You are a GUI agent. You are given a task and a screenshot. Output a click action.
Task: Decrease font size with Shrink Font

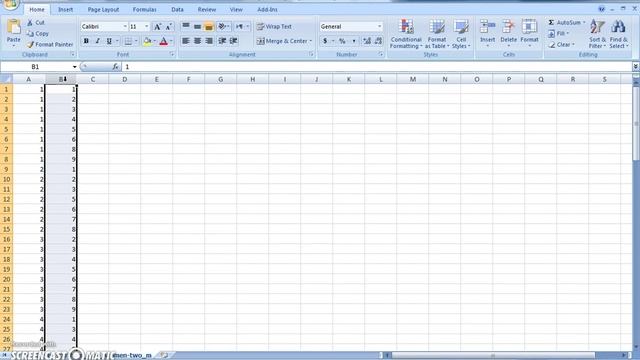click(x=168, y=27)
